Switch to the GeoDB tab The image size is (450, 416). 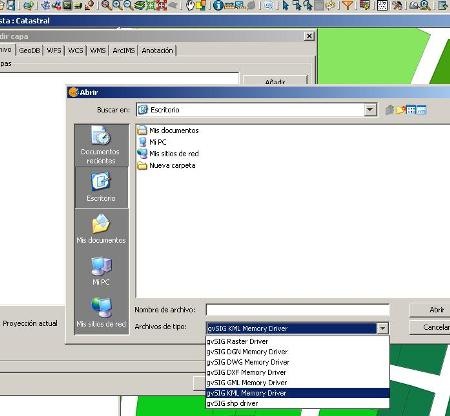tap(30, 50)
